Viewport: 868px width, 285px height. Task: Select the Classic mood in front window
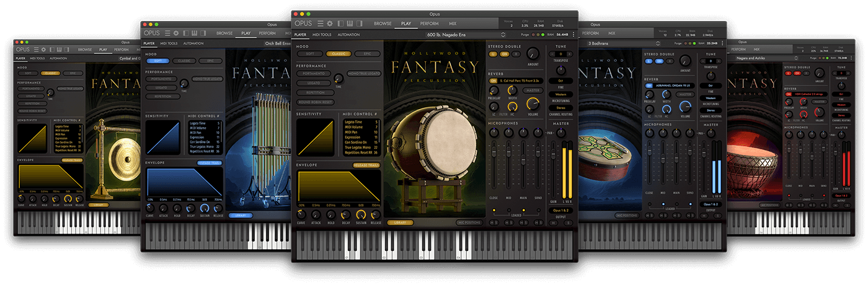pyautogui.click(x=339, y=54)
